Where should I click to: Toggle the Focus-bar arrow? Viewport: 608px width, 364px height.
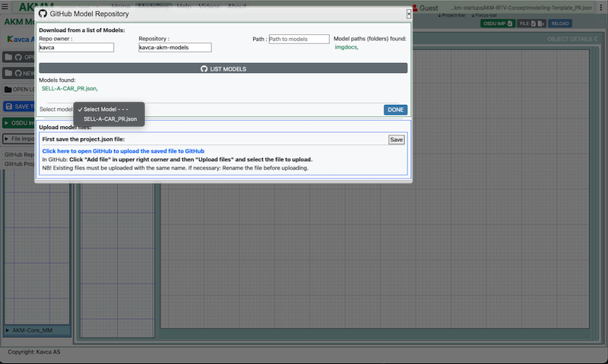coord(473,15)
